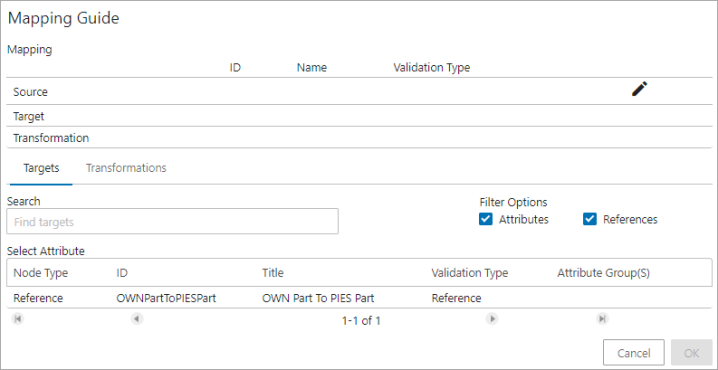Image resolution: width=718 pixels, height=370 pixels.
Task: Jump to last page of results
Action: (602, 319)
